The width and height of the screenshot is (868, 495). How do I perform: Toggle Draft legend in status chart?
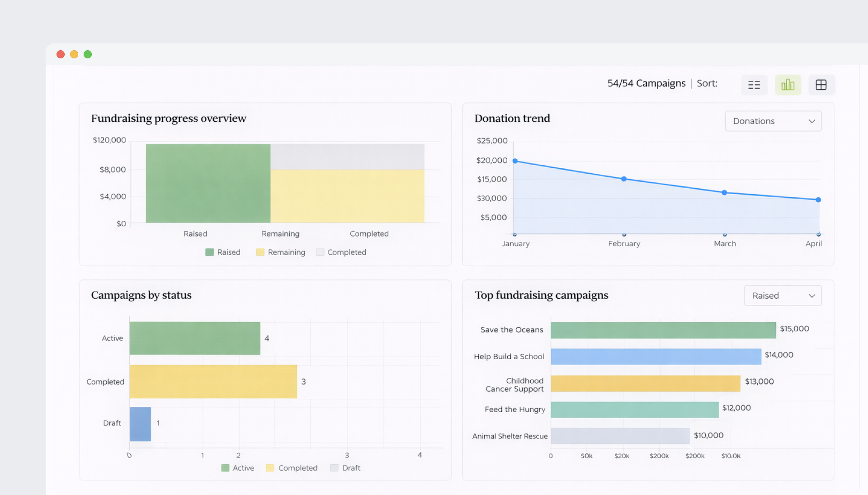345,468
